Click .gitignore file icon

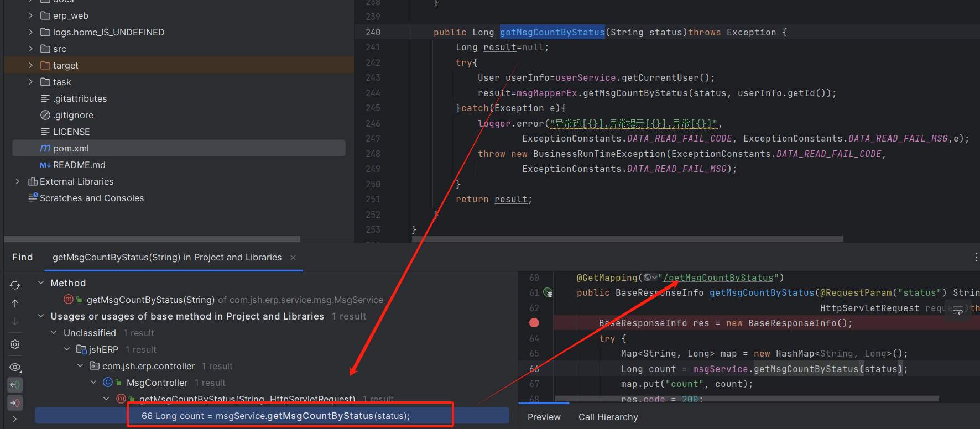[45, 115]
